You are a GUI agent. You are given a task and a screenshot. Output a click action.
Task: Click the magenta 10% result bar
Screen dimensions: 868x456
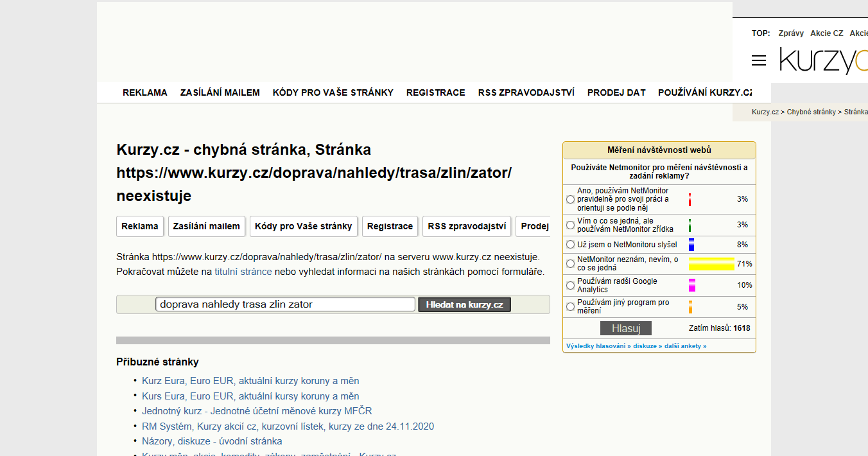pos(692,285)
